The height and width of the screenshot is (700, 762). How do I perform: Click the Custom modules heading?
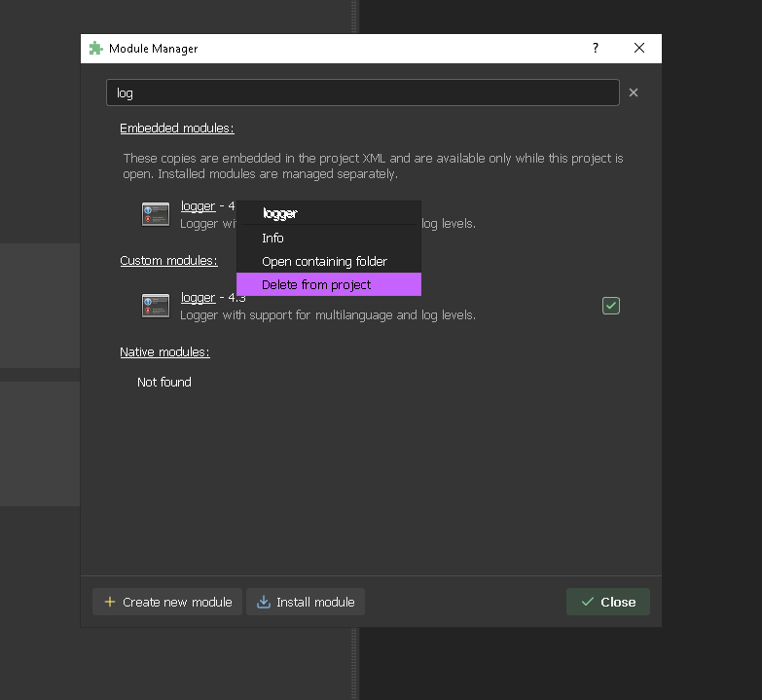(x=168, y=261)
